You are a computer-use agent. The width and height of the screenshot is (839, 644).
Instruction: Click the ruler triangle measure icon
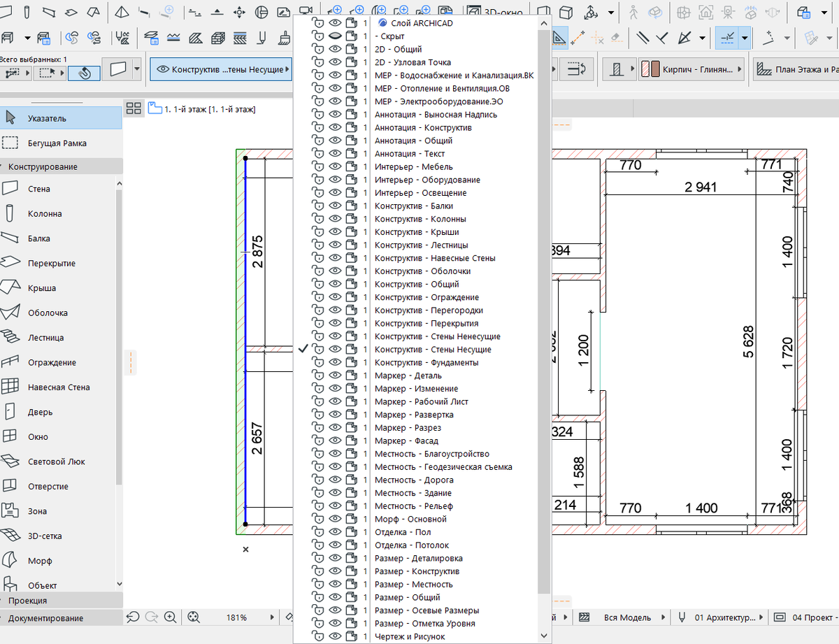coord(559,37)
